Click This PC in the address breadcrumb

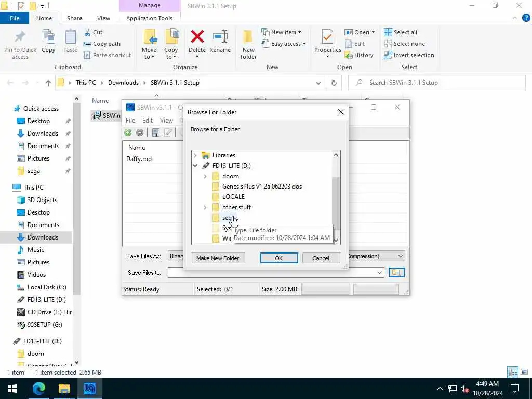(x=86, y=83)
